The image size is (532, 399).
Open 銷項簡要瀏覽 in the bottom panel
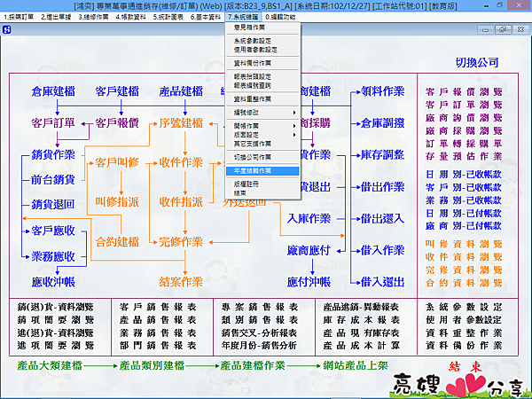pos(56,320)
